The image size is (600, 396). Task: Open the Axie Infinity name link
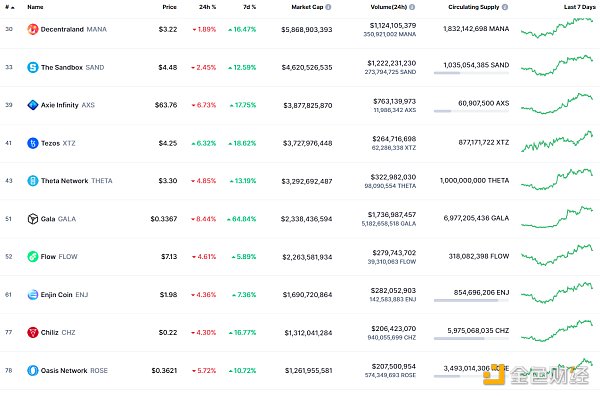[60, 105]
